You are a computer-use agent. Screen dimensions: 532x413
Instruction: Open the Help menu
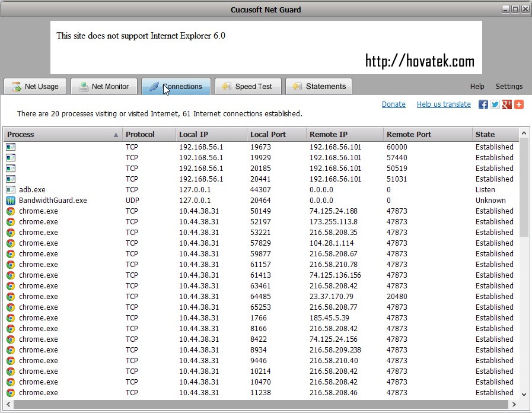point(477,87)
